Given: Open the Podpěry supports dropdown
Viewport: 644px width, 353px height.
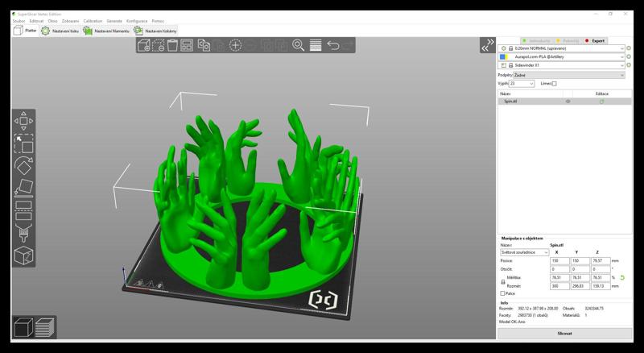Looking at the screenshot, I should click(569, 75).
